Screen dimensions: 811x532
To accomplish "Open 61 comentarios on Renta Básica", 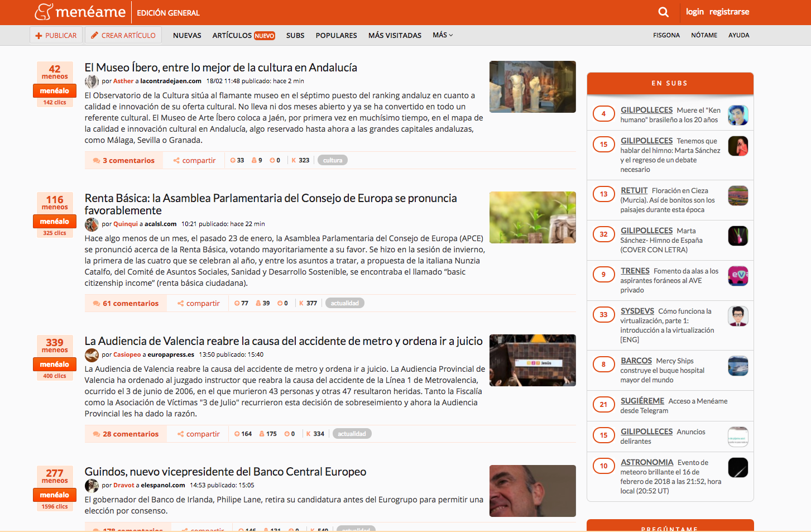I will pyautogui.click(x=126, y=303).
